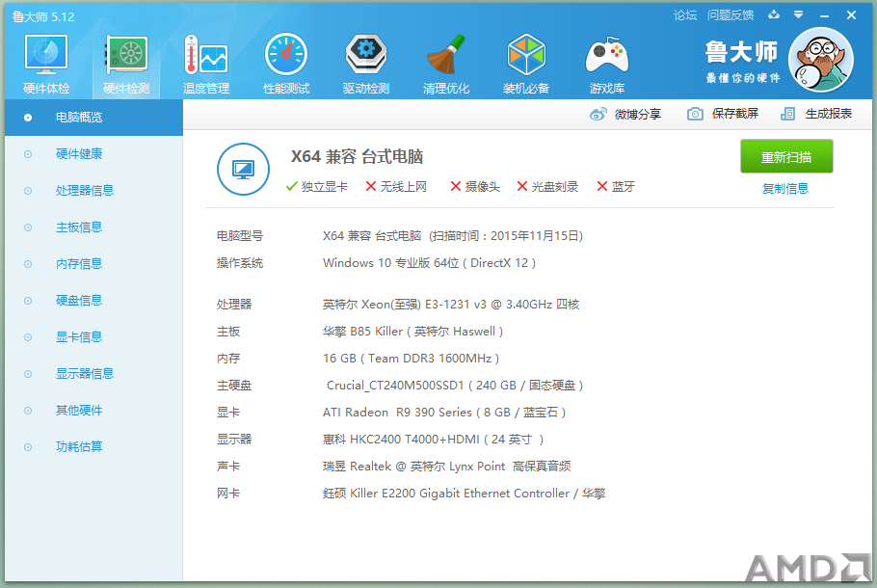877x588 pixels.
Task: Click 微博分享 text button
Action: 638,114
